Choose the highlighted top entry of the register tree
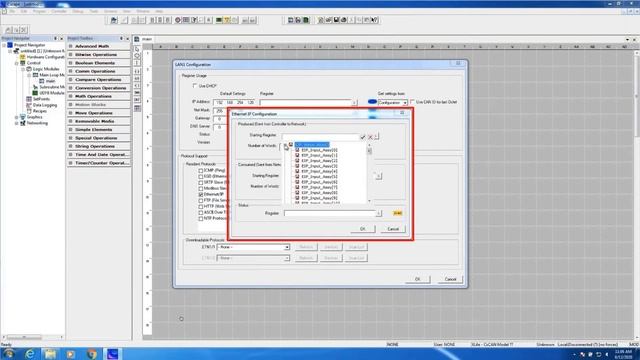The width and height of the screenshot is (640, 360). coord(312,144)
